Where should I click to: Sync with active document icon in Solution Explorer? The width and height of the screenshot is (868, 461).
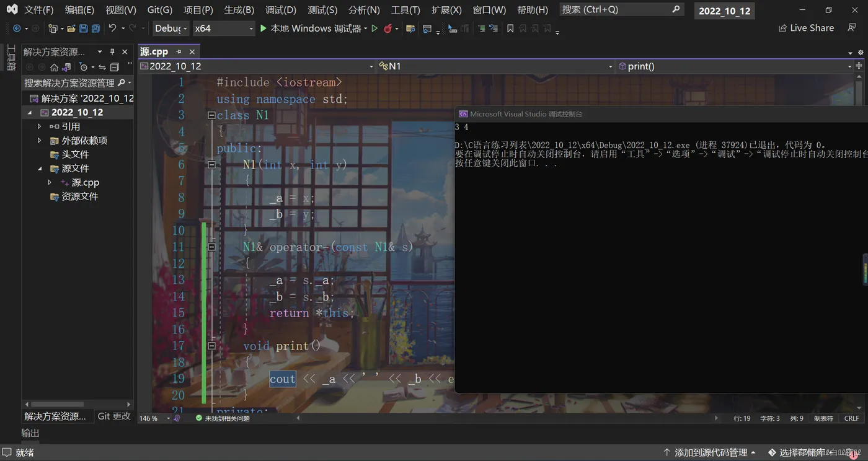[x=102, y=67]
